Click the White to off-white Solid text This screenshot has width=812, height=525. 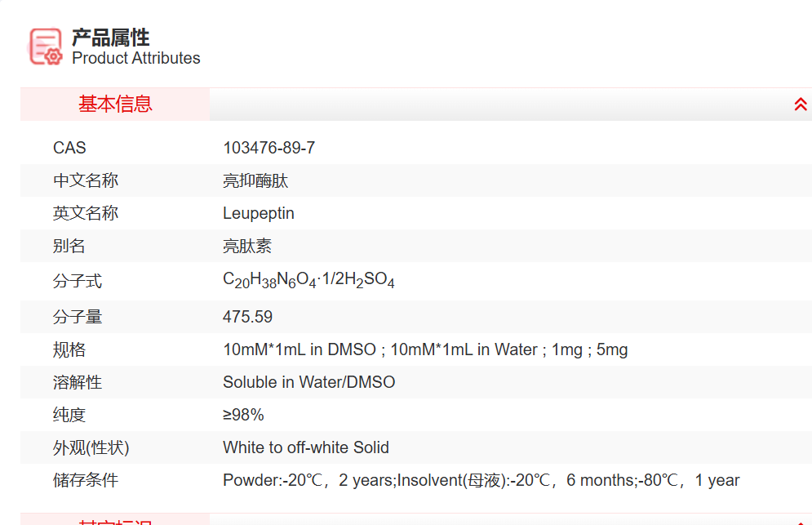click(x=306, y=447)
